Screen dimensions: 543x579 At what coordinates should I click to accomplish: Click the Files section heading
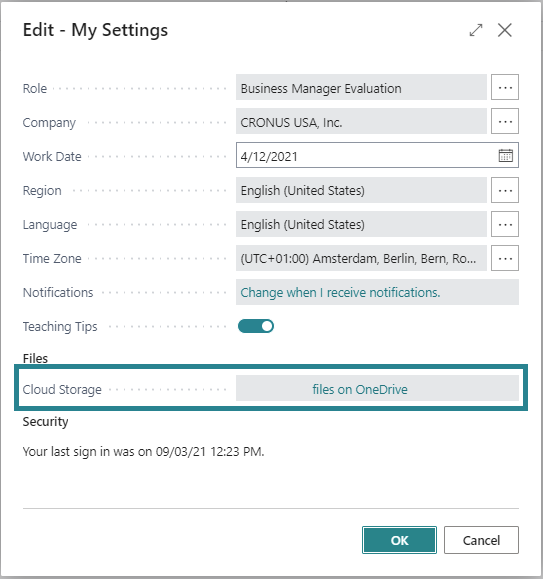tap(35, 358)
